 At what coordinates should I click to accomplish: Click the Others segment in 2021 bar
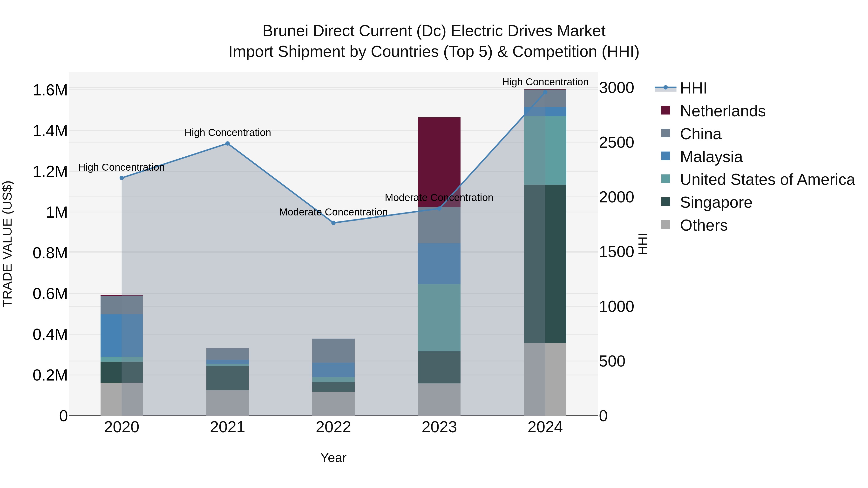[x=227, y=403]
